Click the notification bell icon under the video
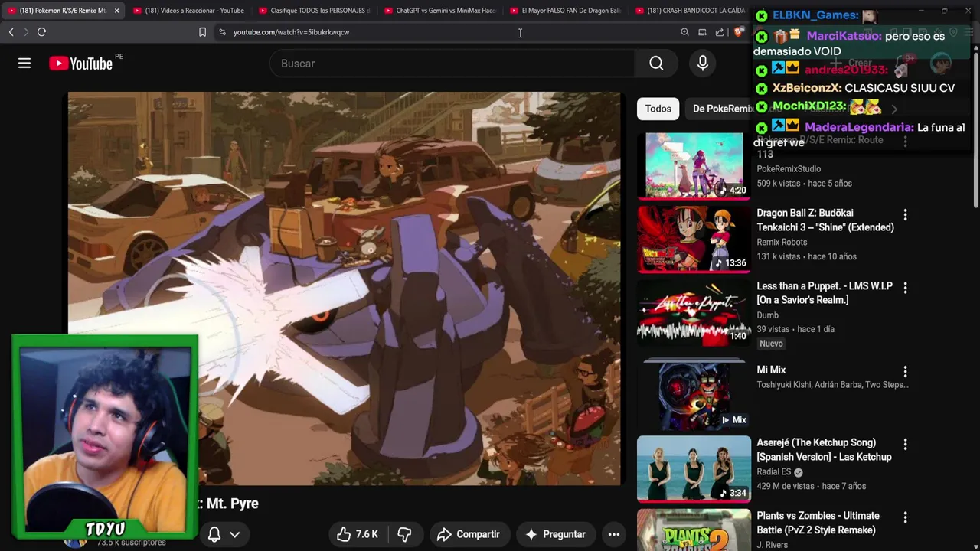The height and width of the screenshot is (551, 980). tap(214, 534)
